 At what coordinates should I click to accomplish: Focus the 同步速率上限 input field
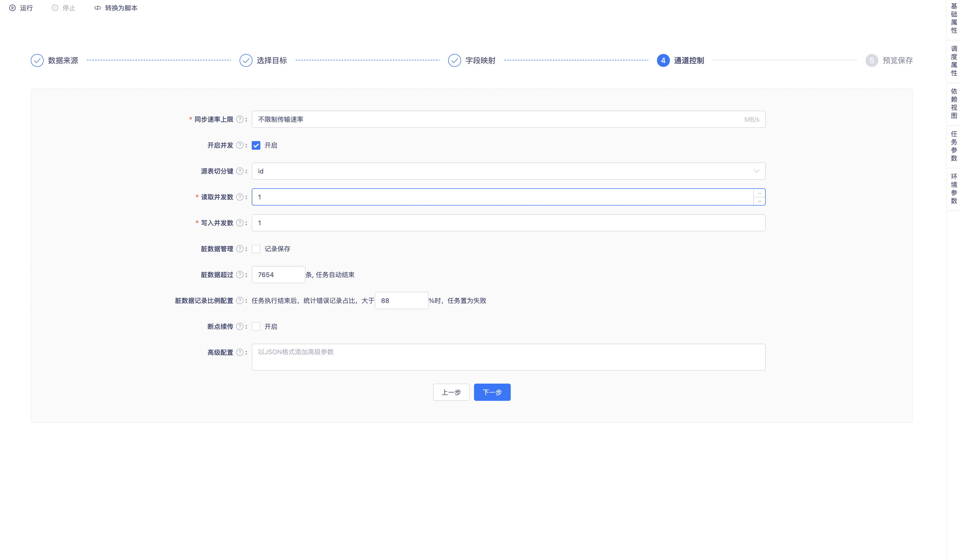click(x=508, y=119)
